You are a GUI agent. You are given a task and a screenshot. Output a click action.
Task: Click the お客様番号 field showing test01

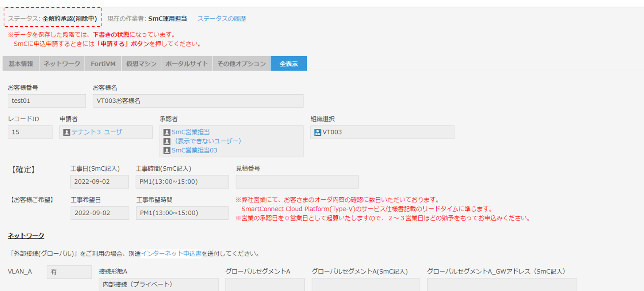(x=47, y=101)
